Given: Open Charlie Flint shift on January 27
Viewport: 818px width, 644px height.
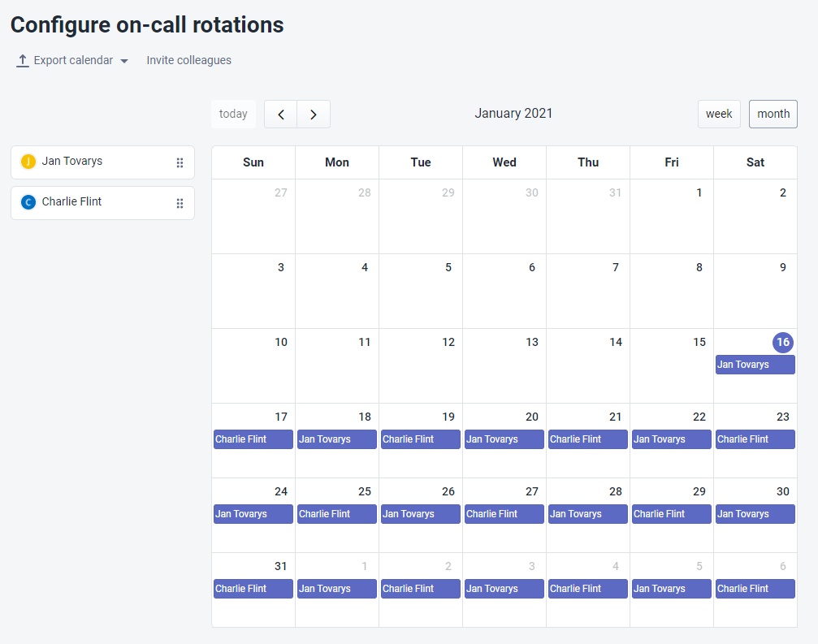Looking at the screenshot, I should [x=504, y=514].
